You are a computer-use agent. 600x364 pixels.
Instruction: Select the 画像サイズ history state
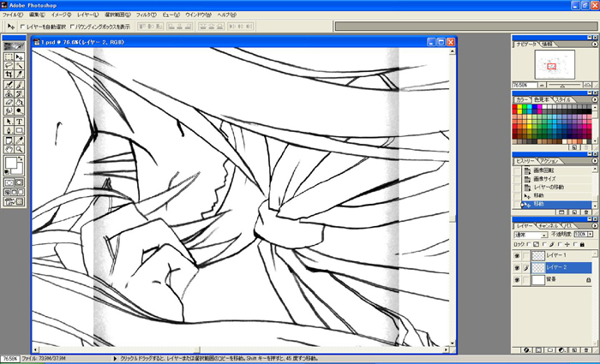click(543, 179)
